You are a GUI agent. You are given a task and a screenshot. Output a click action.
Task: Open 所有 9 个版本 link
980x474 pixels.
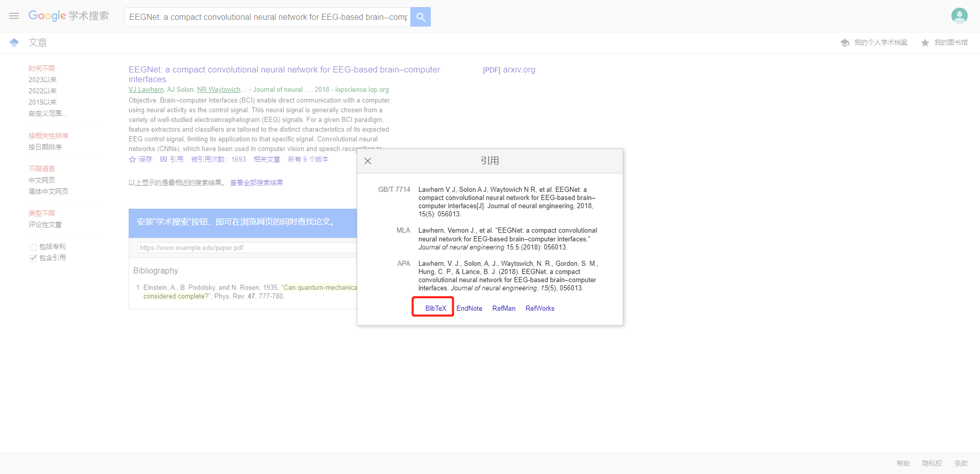(x=308, y=160)
